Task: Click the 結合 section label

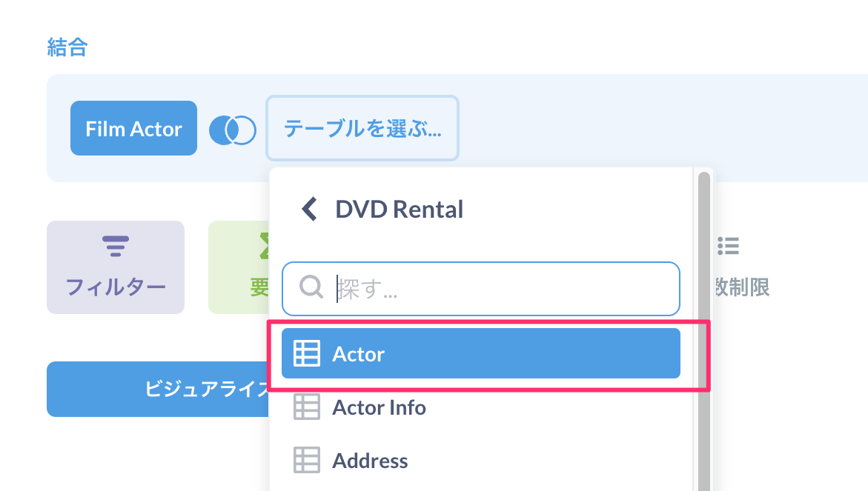Action: pos(67,48)
